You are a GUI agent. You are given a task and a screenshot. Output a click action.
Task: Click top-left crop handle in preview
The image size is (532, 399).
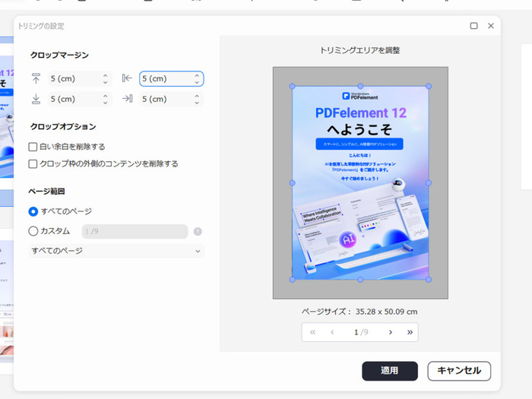coord(292,86)
